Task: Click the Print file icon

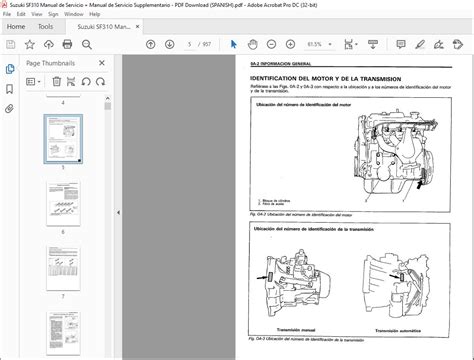Action: 67,44
